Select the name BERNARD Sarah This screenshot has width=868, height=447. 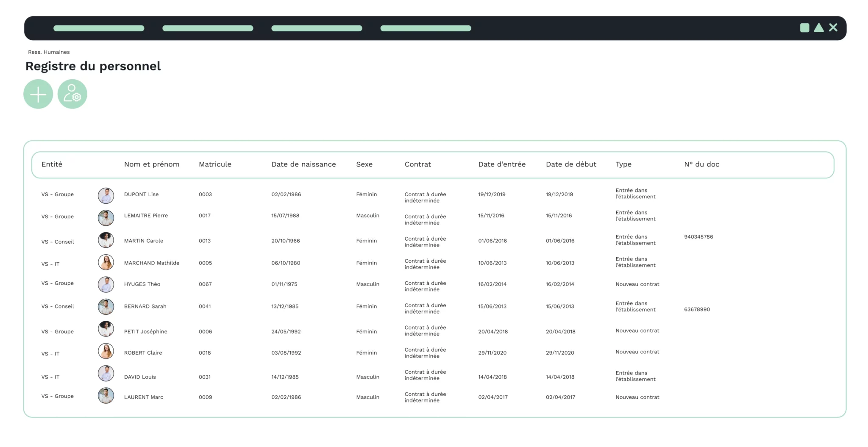coord(145,306)
